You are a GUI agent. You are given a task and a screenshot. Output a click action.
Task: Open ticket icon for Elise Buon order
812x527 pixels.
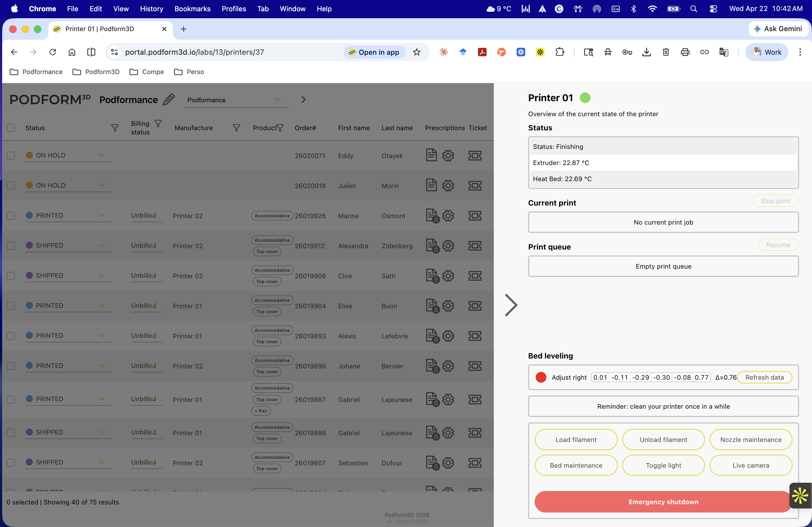click(475, 306)
